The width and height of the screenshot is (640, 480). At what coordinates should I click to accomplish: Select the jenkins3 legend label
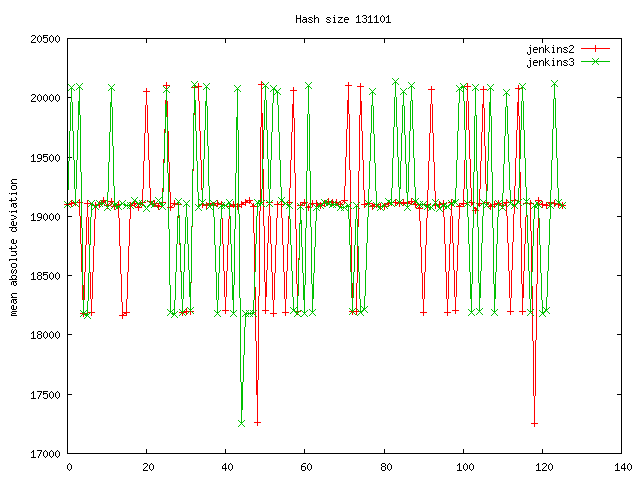[550, 62]
